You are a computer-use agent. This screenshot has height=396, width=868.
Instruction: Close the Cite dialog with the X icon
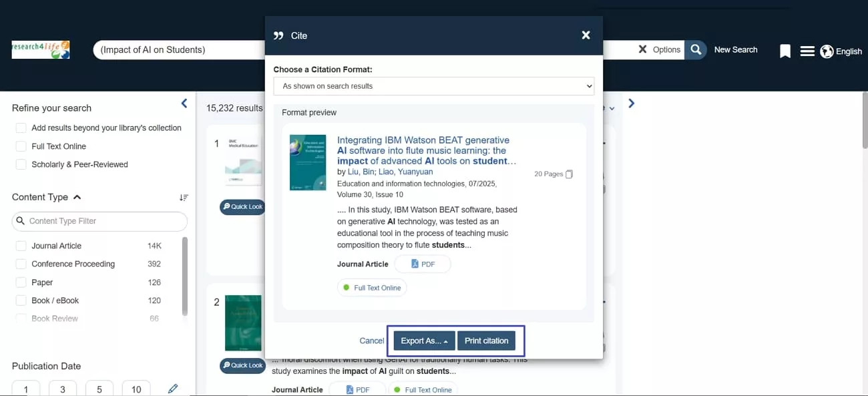click(586, 35)
